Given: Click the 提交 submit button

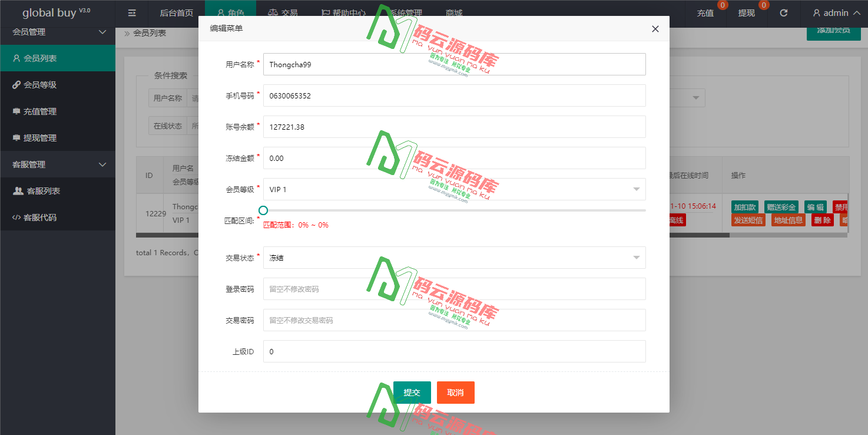Looking at the screenshot, I should 412,392.
